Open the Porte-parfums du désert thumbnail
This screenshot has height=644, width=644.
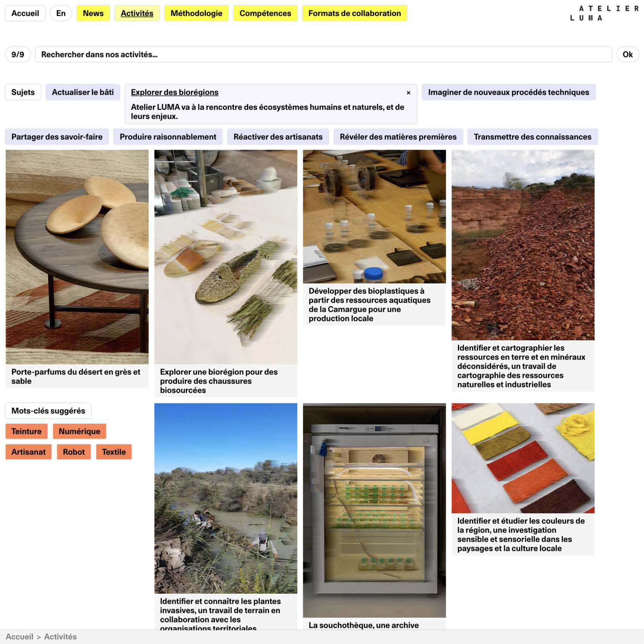77,257
